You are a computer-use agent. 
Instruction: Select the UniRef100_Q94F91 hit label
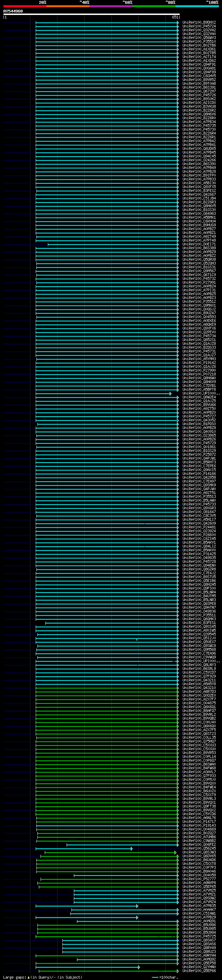point(199,65)
